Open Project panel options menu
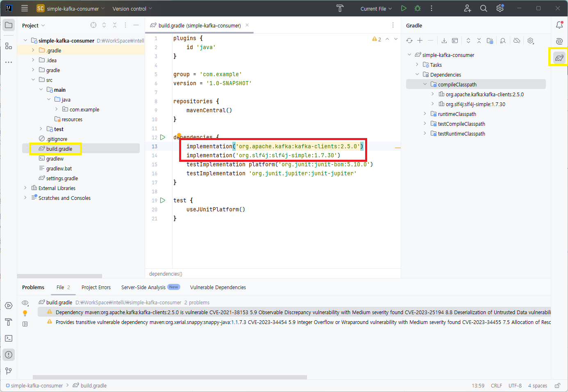Image resolution: width=568 pixels, height=392 pixels. click(x=125, y=25)
